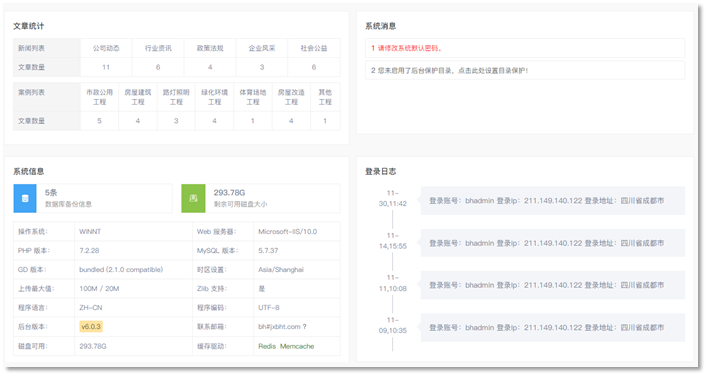Open the 11-14,15:55 login log entry
This screenshot has height=376, width=707.
552,243
